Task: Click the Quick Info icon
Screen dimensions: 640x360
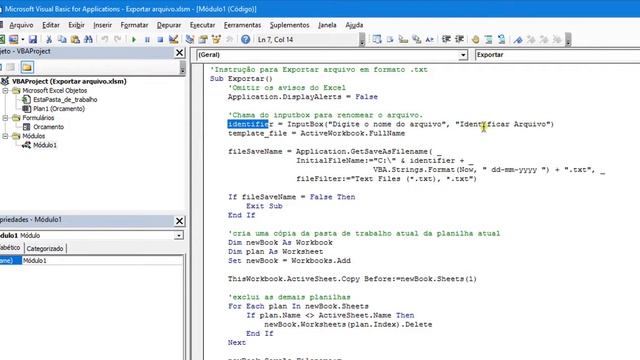Action: 403,40
